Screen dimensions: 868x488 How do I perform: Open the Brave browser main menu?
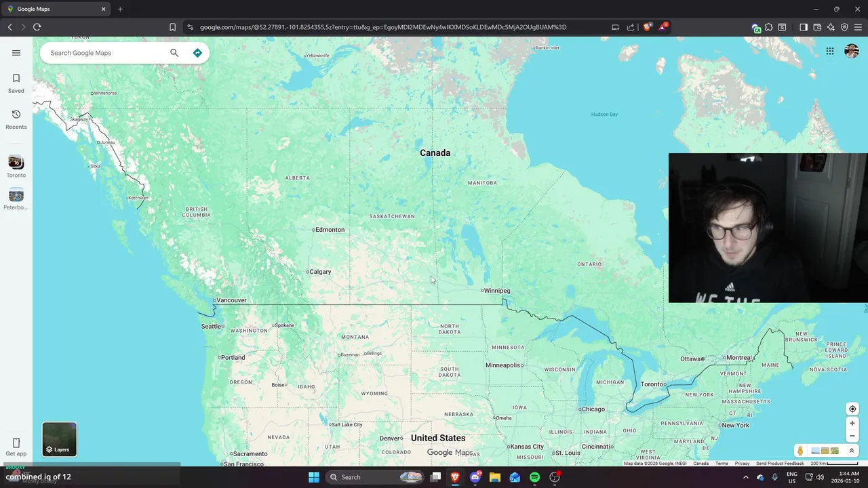click(x=858, y=27)
